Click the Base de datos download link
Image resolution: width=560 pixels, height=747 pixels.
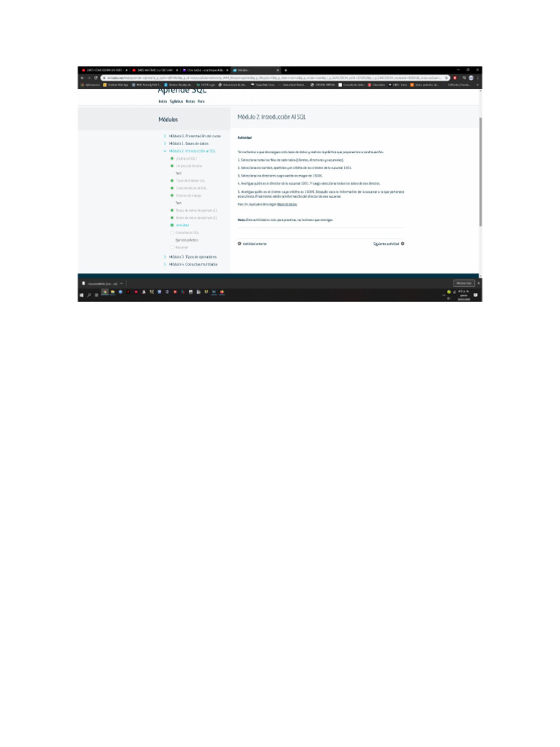pos(287,204)
